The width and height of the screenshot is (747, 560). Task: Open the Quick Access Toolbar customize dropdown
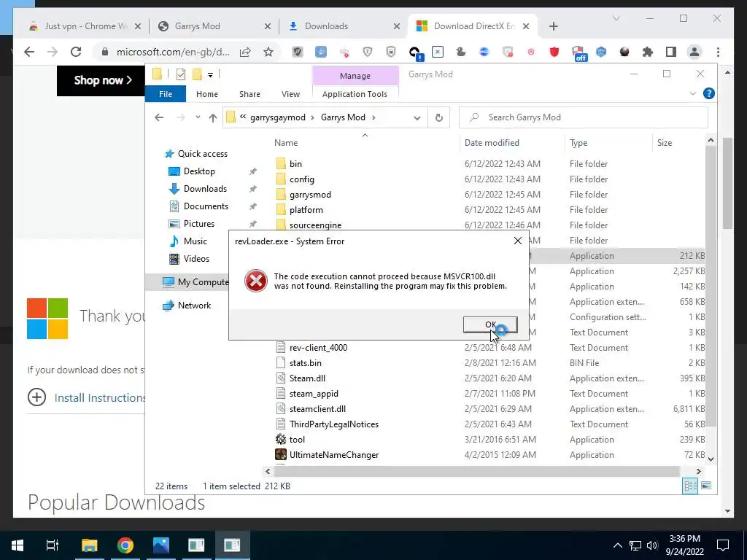point(210,75)
